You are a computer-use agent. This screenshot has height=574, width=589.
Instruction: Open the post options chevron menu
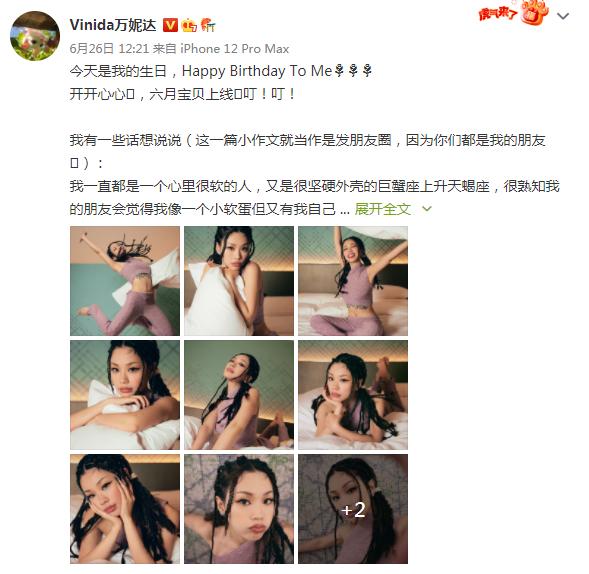click(563, 16)
